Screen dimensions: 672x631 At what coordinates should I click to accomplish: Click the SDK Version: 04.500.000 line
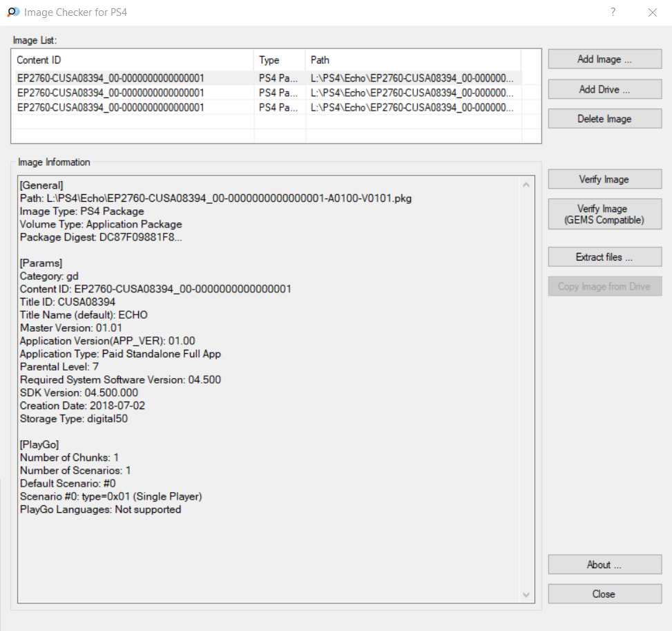pos(79,393)
